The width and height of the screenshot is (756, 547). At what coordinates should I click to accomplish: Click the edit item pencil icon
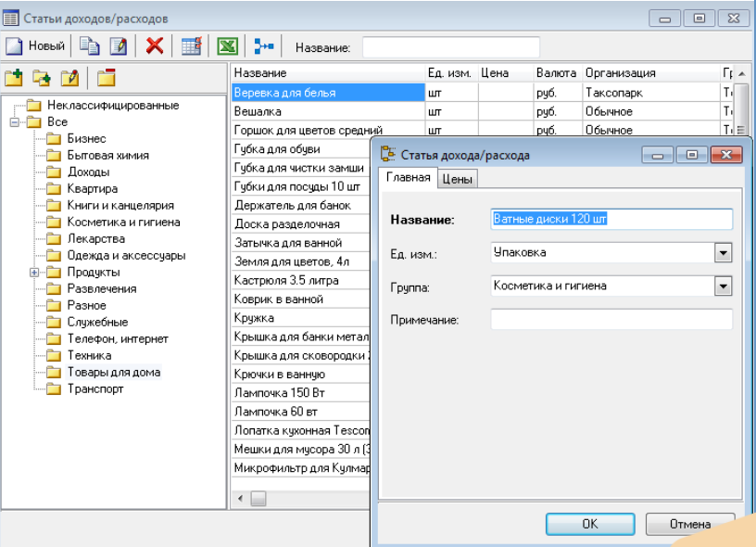tap(118, 46)
